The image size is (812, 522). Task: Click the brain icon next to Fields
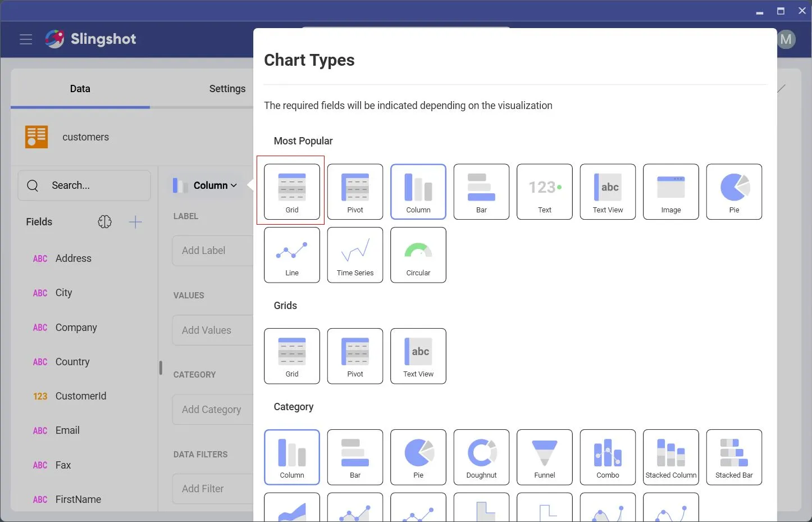coord(105,222)
